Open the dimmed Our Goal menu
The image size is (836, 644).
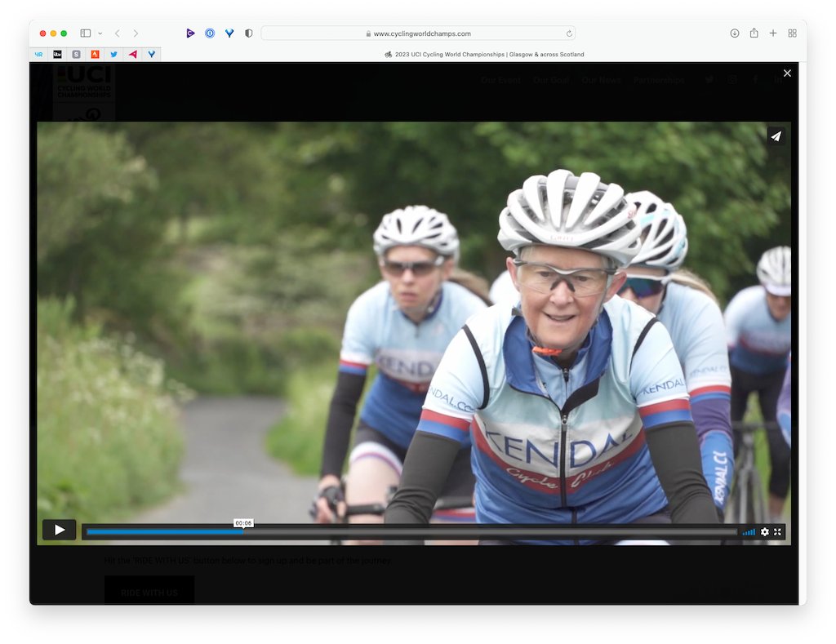point(551,81)
